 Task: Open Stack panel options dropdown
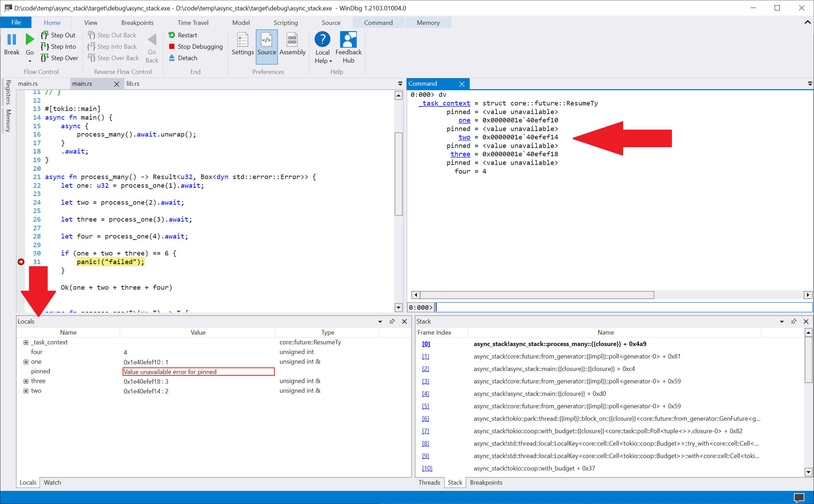[x=782, y=321]
